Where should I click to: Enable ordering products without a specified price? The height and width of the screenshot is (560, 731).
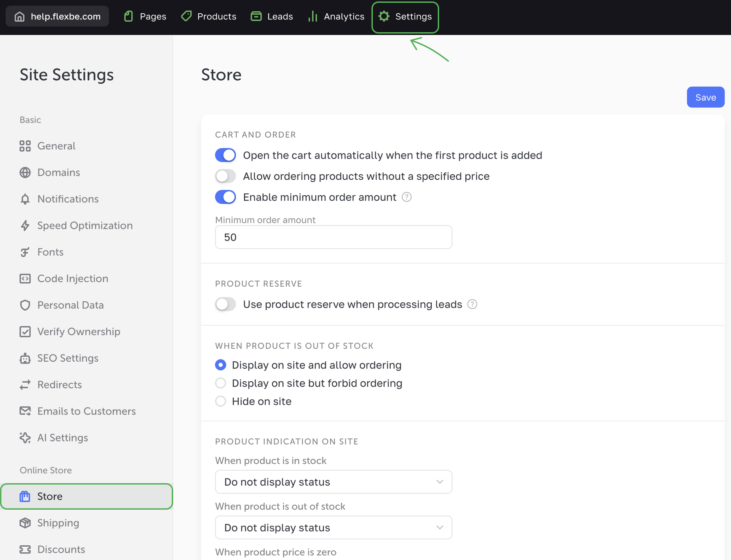(x=225, y=176)
